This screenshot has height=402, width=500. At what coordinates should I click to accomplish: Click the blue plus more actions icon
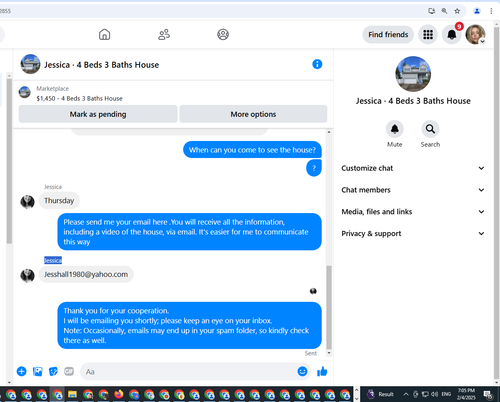tap(22, 371)
